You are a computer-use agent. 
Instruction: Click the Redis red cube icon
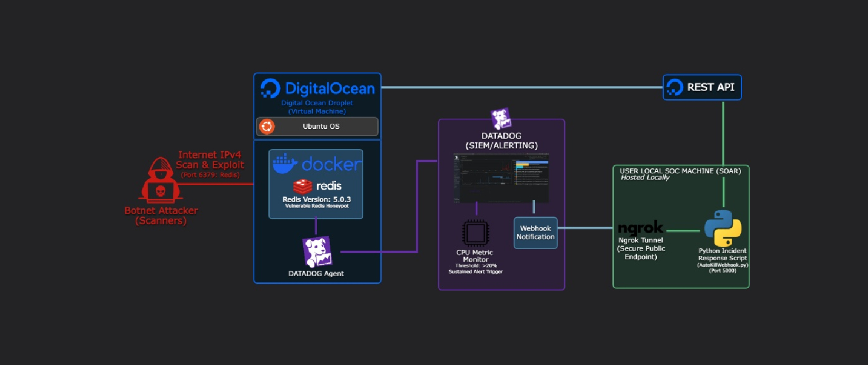pos(302,186)
